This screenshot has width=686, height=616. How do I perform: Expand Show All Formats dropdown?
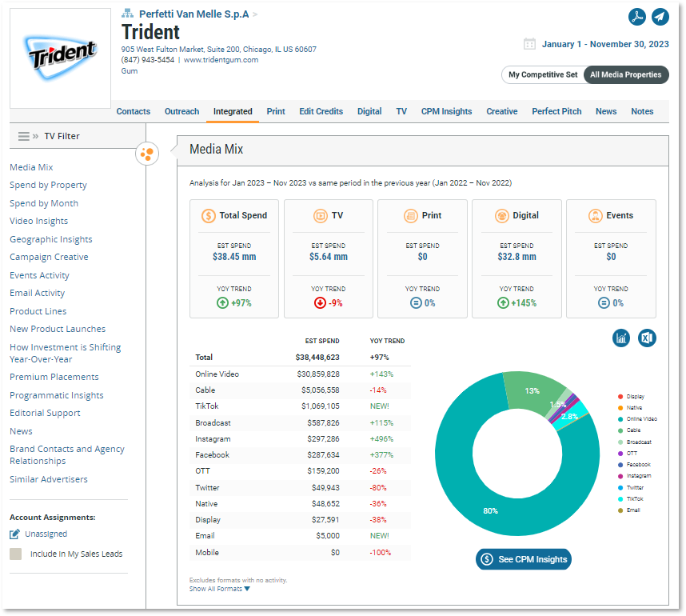pos(220,589)
